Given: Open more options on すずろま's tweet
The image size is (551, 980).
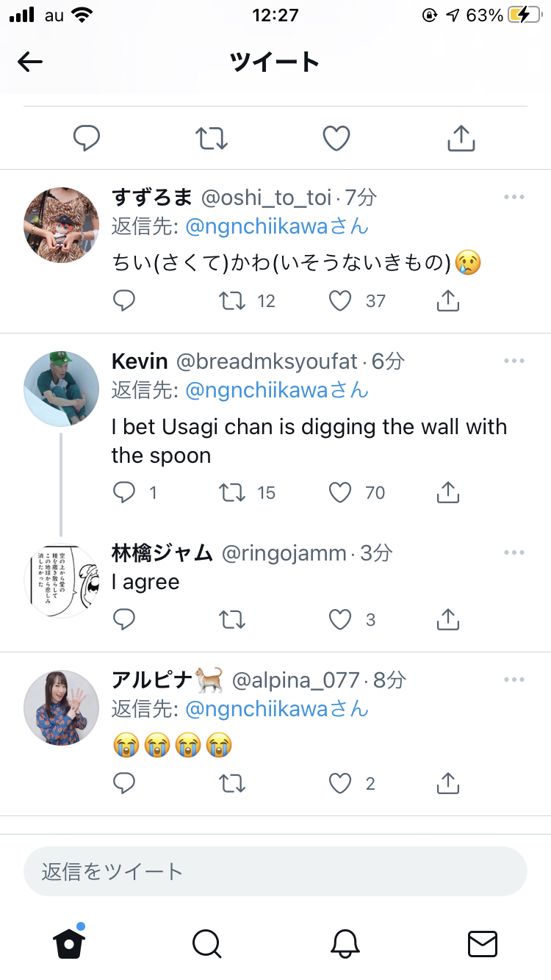Looking at the screenshot, I should click(x=514, y=197).
